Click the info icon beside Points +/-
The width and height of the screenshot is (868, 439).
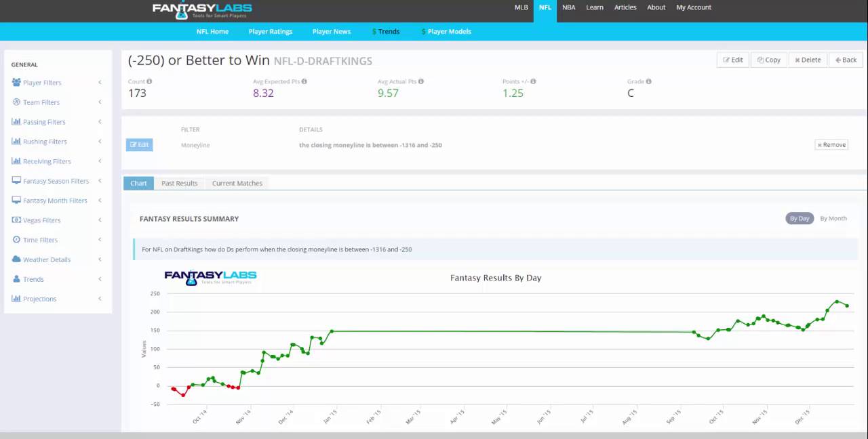coord(533,81)
